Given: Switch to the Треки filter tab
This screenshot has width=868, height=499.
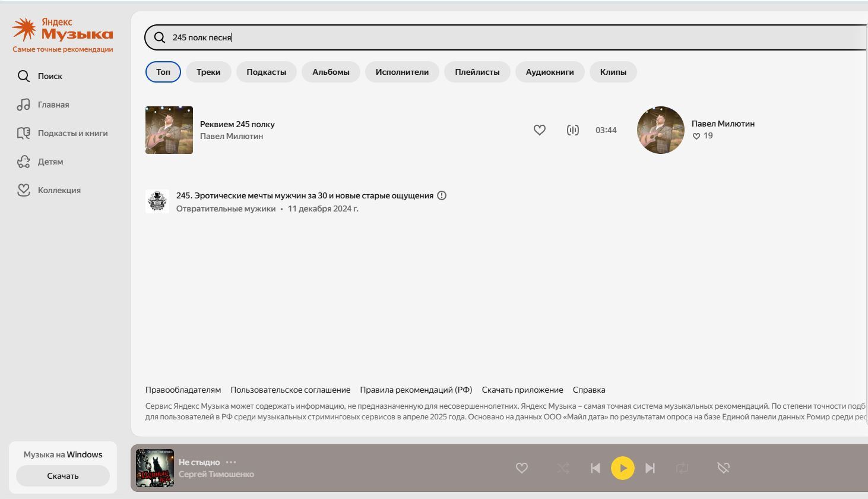Looking at the screenshot, I should 208,72.
